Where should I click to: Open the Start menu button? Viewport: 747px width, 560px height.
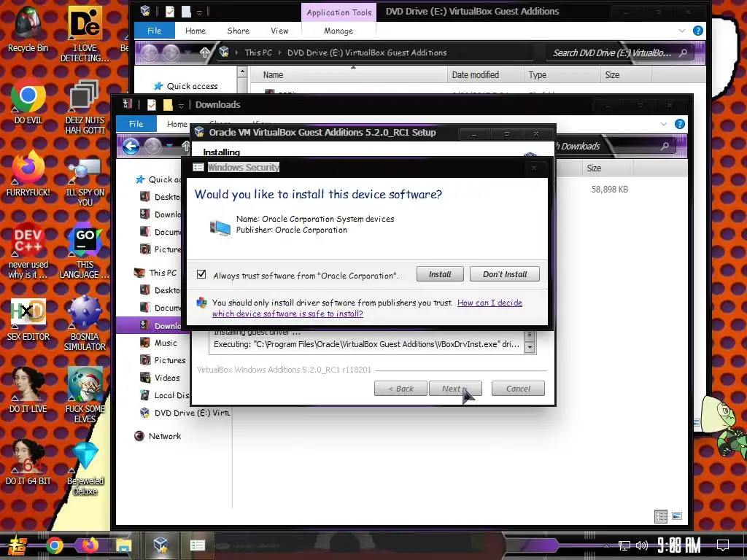18,545
